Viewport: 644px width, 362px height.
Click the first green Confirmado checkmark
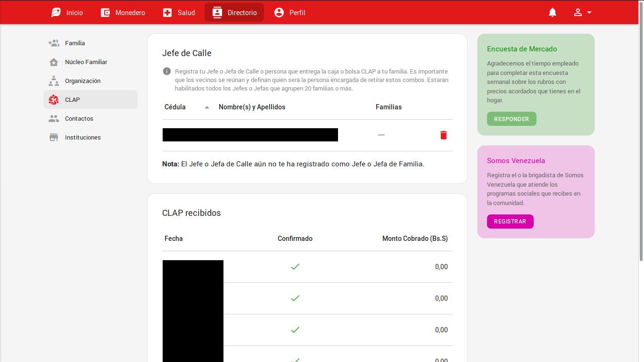[295, 267]
